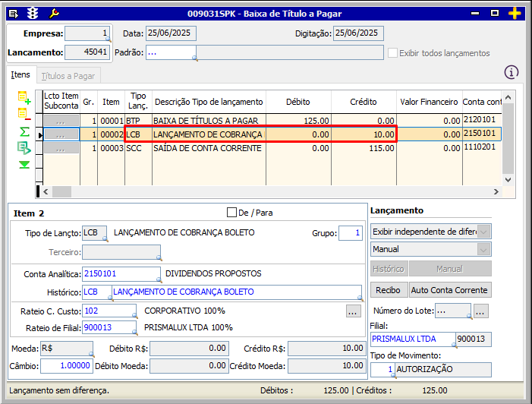
Task: Click the yellow wrench icon in title bar
Action: coord(53,14)
